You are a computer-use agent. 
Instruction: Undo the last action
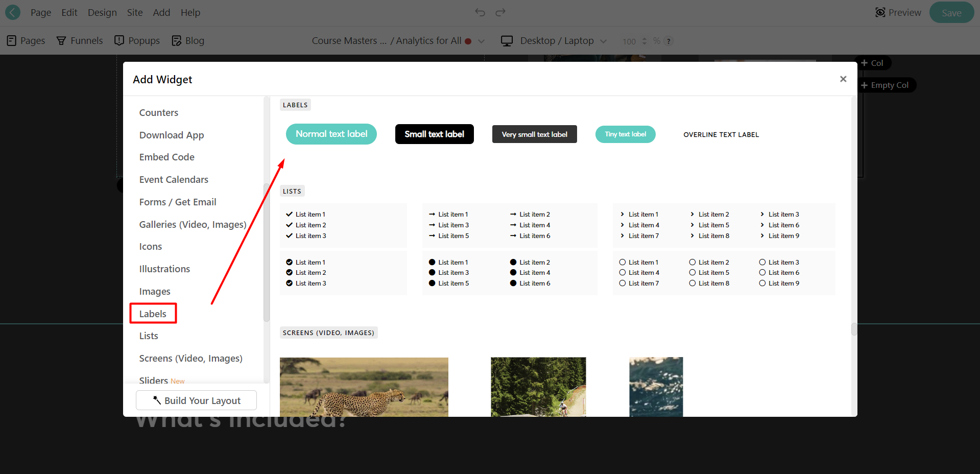[x=480, y=12]
